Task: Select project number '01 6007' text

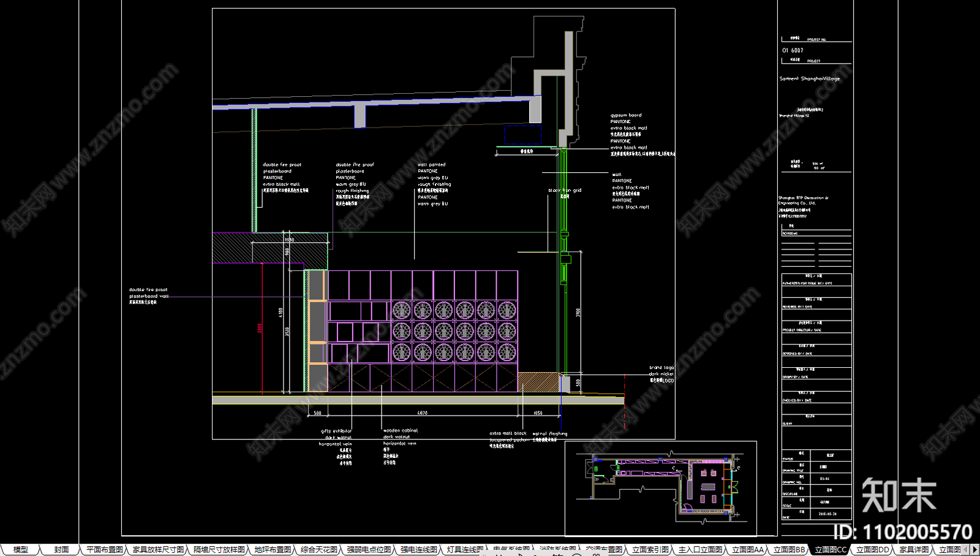Action: [x=793, y=50]
